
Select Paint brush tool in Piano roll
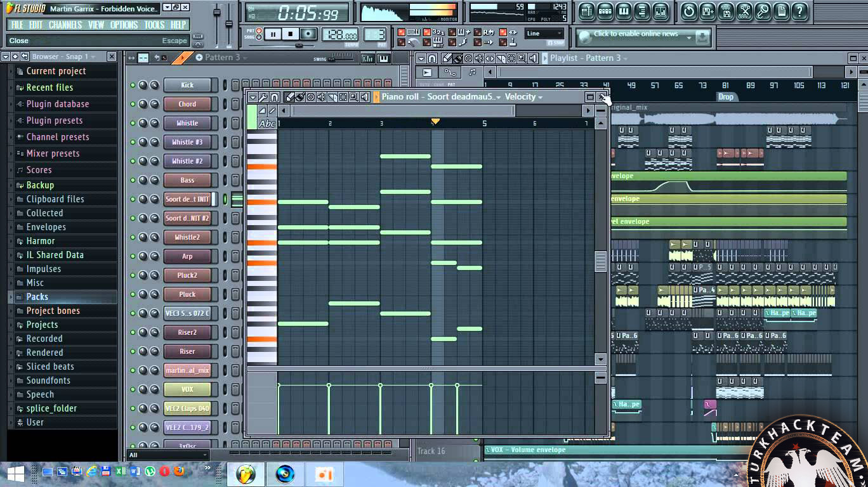[299, 97]
